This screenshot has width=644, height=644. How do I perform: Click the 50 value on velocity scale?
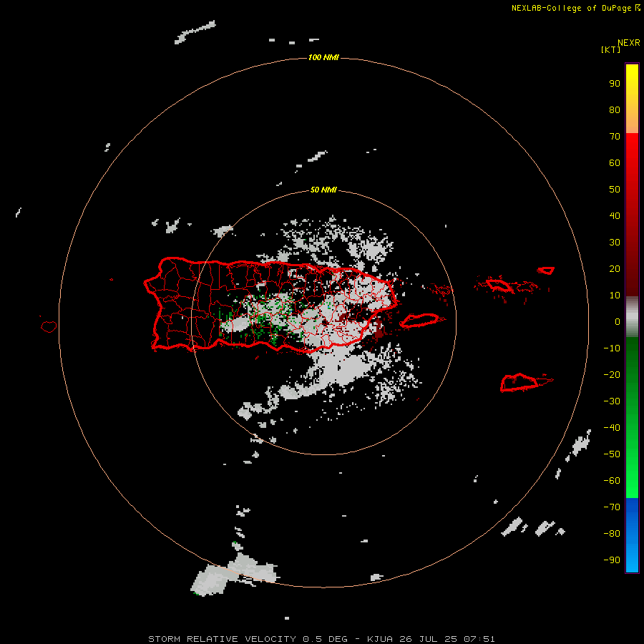coord(615,190)
